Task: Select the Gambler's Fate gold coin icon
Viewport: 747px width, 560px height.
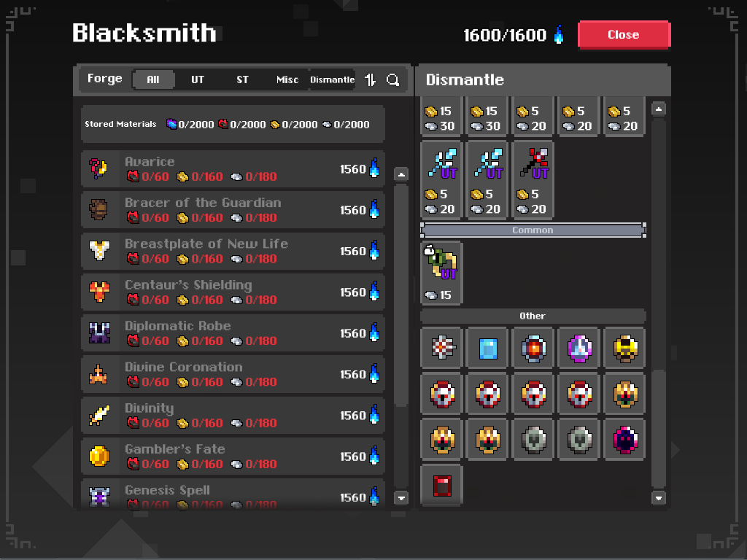Action: pyautogui.click(x=99, y=456)
